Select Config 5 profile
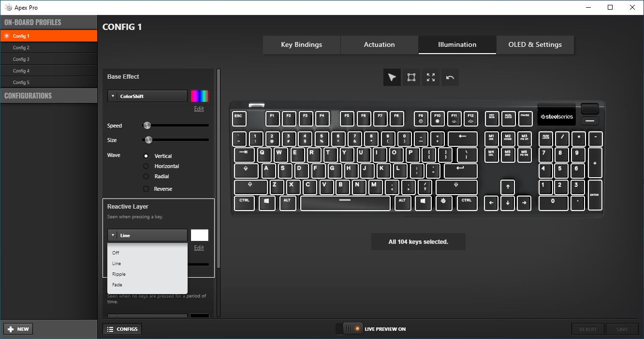 click(48, 83)
